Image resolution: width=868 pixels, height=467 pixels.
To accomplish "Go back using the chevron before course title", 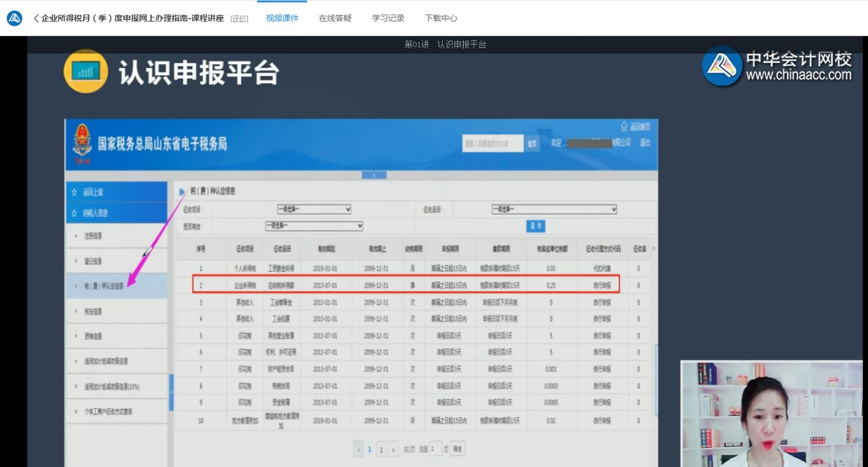I will point(36,18).
